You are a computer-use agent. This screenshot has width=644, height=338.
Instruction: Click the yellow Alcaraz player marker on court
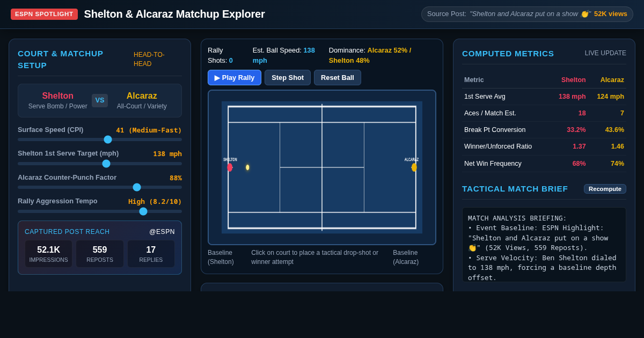414,167
